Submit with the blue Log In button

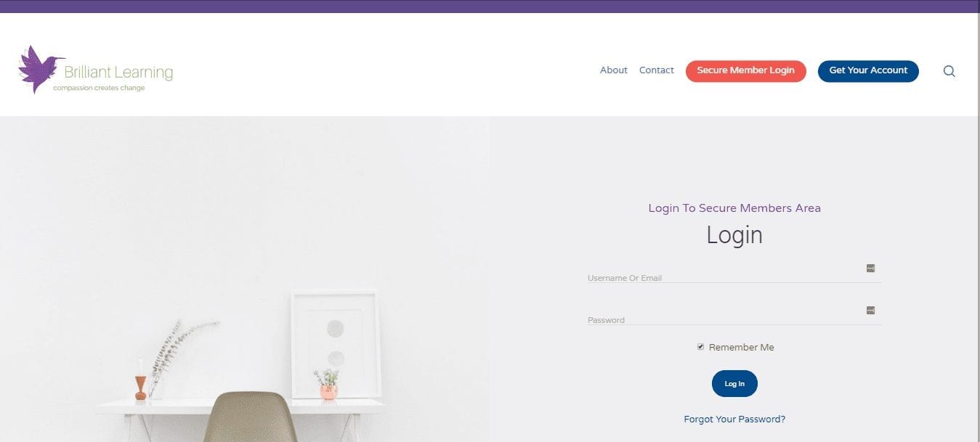(734, 384)
